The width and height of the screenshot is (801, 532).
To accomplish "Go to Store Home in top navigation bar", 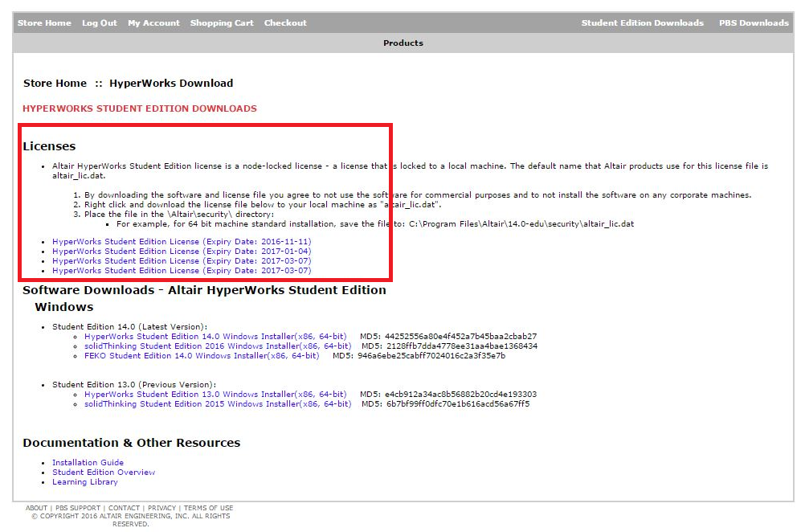I will (x=44, y=23).
